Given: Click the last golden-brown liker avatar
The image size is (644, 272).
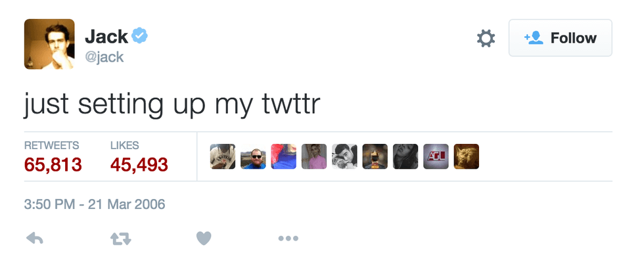Looking at the screenshot, I should (x=466, y=156).
